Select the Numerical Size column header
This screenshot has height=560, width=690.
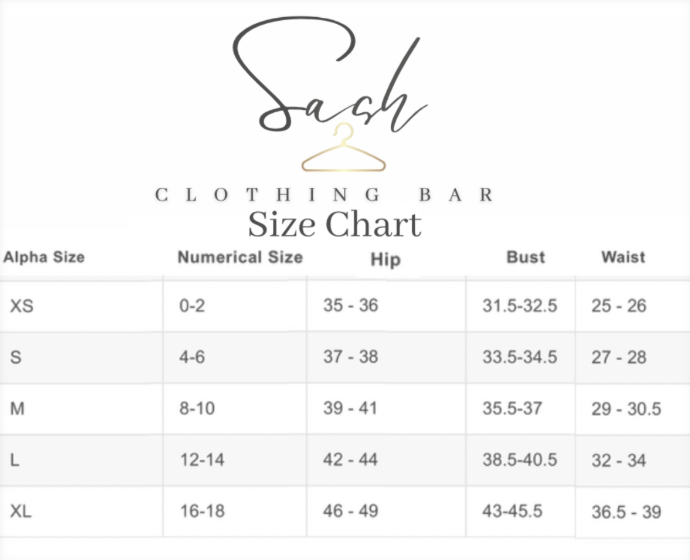click(240, 257)
